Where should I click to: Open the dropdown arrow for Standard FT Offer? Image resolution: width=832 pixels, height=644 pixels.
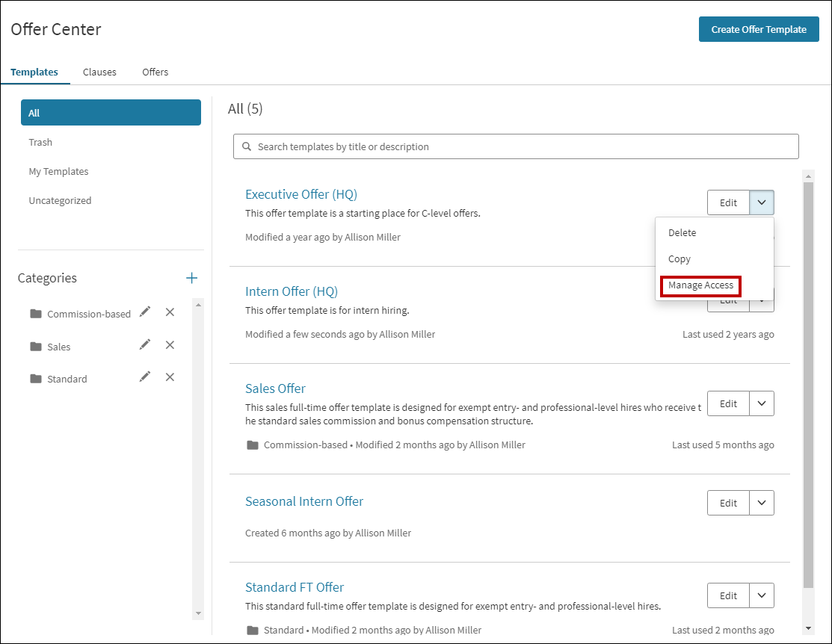pyautogui.click(x=761, y=595)
